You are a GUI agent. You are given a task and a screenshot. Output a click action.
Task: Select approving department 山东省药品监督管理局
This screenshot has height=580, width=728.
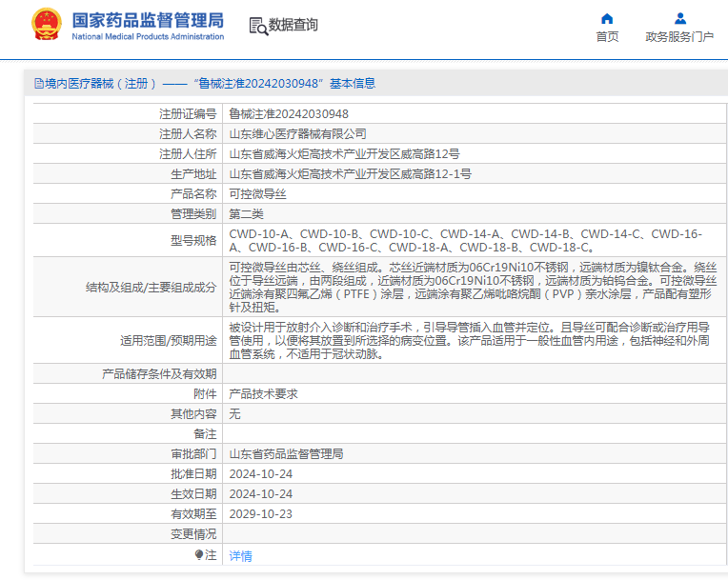click(286, 453)
